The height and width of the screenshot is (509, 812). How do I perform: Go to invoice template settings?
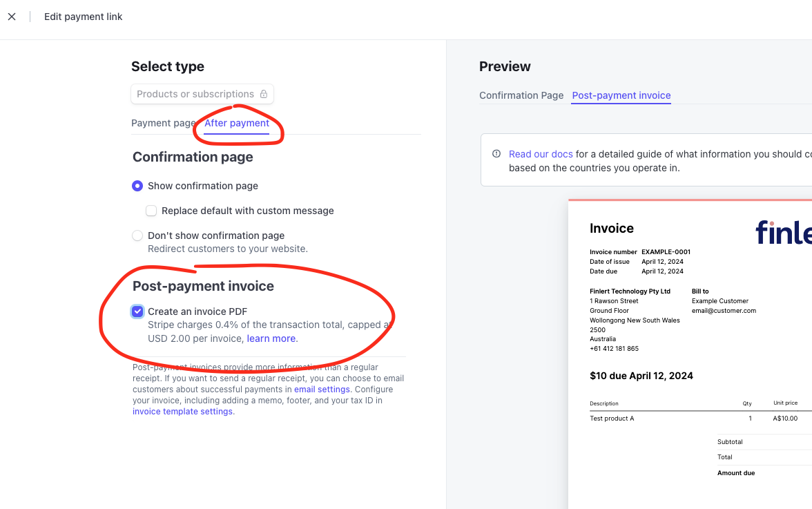[x=182, y=412]
